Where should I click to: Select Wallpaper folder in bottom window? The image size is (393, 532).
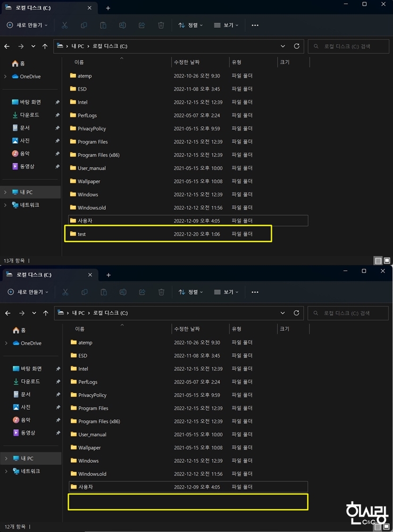pyautogui.click(x=188, y=448)
